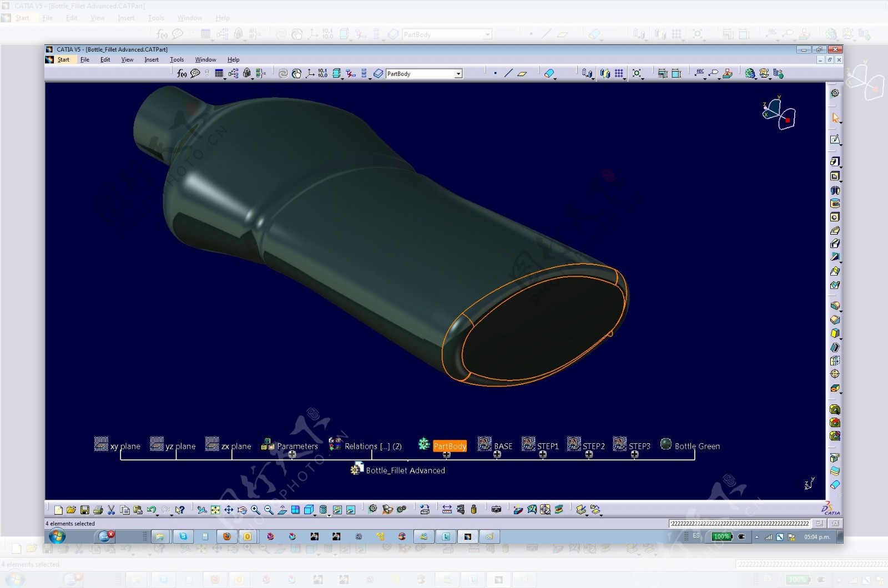This screenshot has height=588, width=888.
Task: Click the Cut scissors icon
Action: click(x=111, y=509)
